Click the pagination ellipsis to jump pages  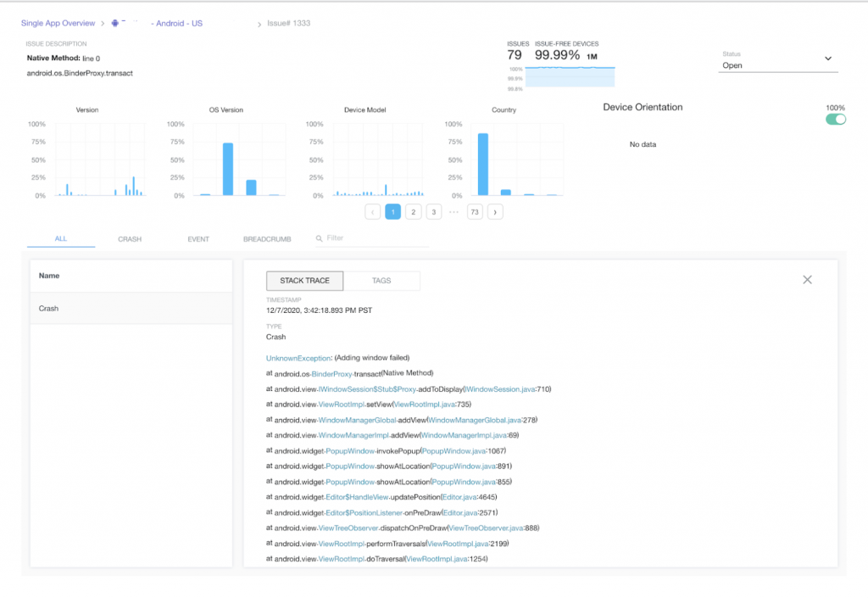coord(453,211)
